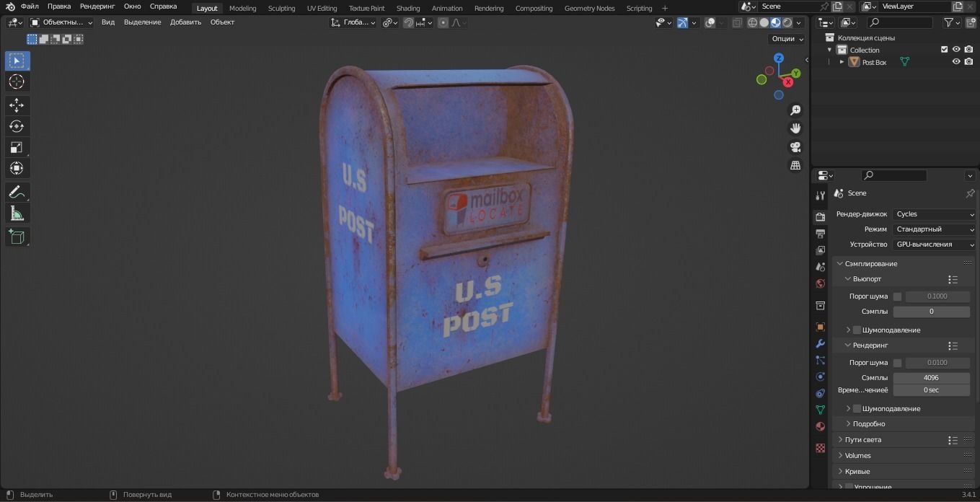980x502 pixels.
Task: Collapse the Sampling section
Action: pos(869,263)
